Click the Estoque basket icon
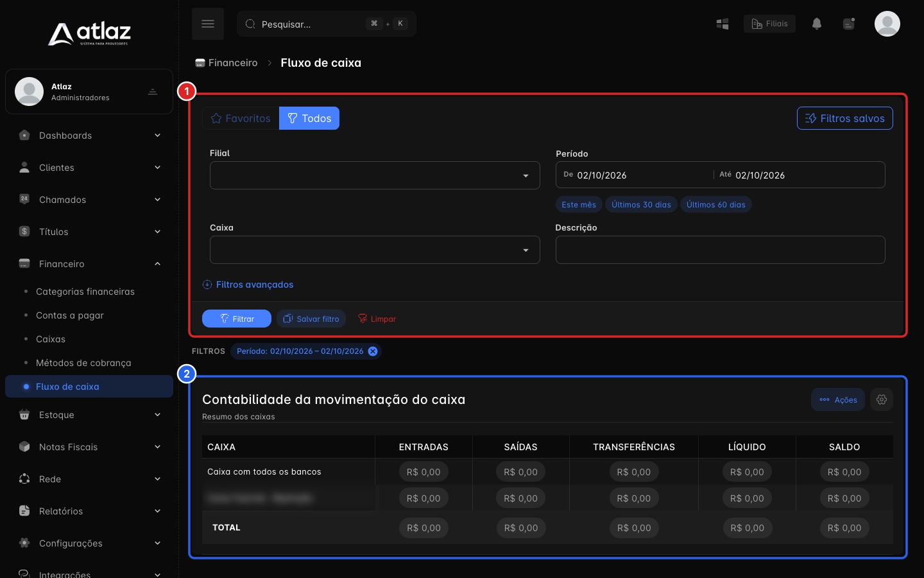 (x=24, y=415)
